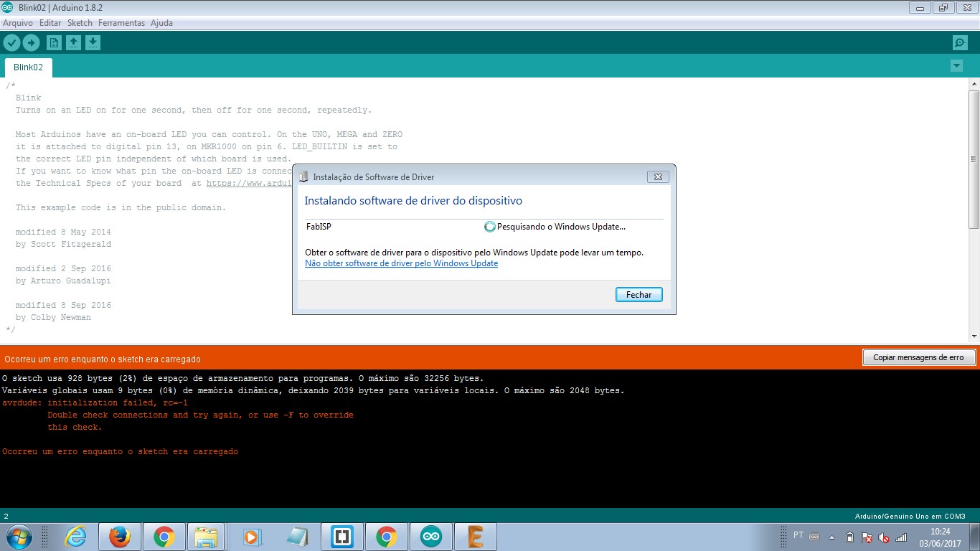
Task: Click the driver dialog title bar icon
Action: (x=304, y=176)
